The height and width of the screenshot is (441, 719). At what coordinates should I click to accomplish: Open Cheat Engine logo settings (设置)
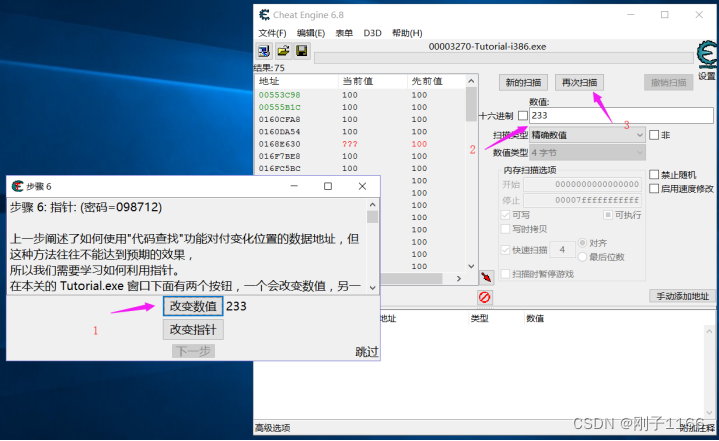click(707, 60)
